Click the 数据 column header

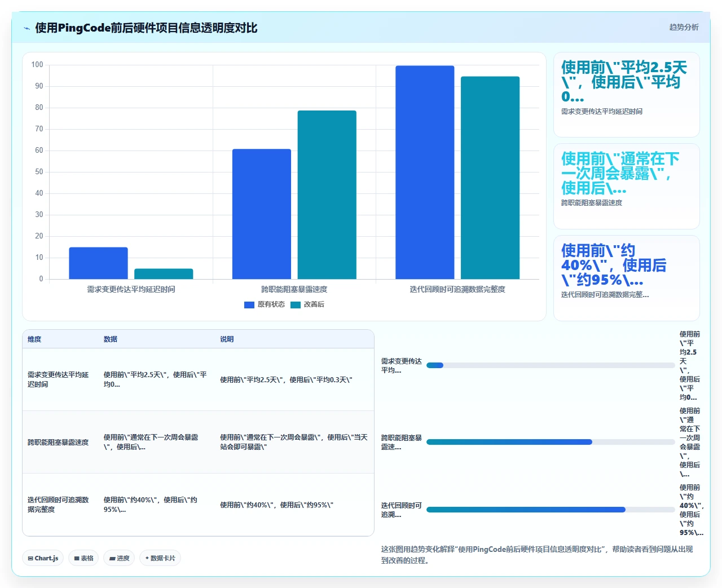[111, 339]
